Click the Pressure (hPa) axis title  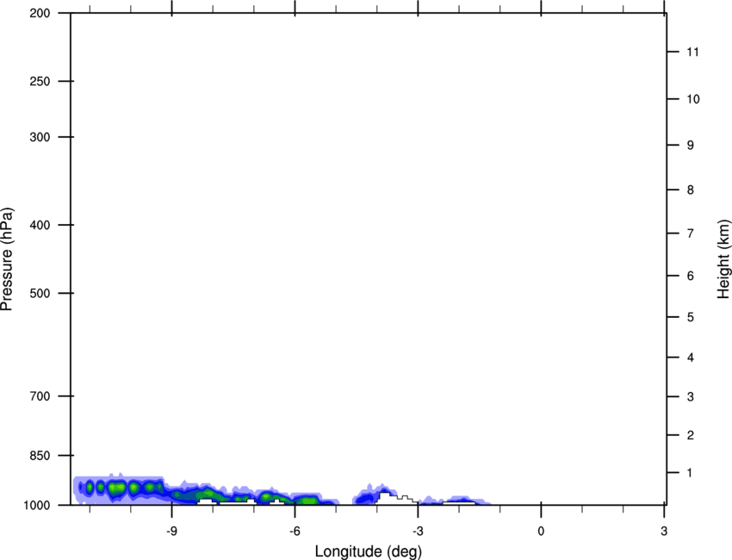[x=7, y=259]
